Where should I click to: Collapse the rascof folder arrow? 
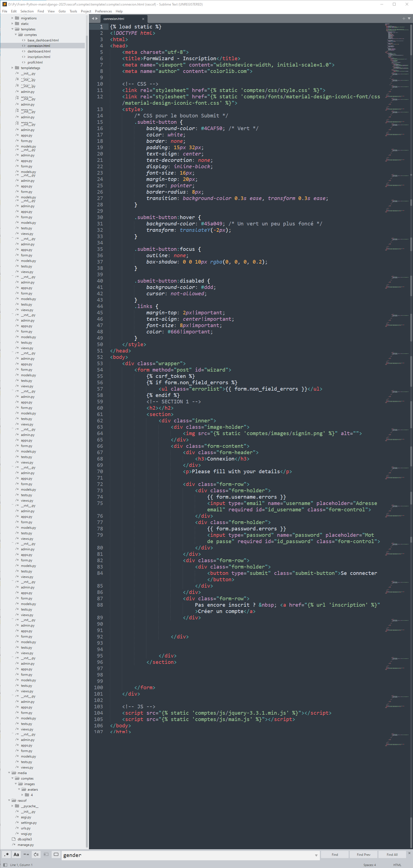click(x=9, y=801)
